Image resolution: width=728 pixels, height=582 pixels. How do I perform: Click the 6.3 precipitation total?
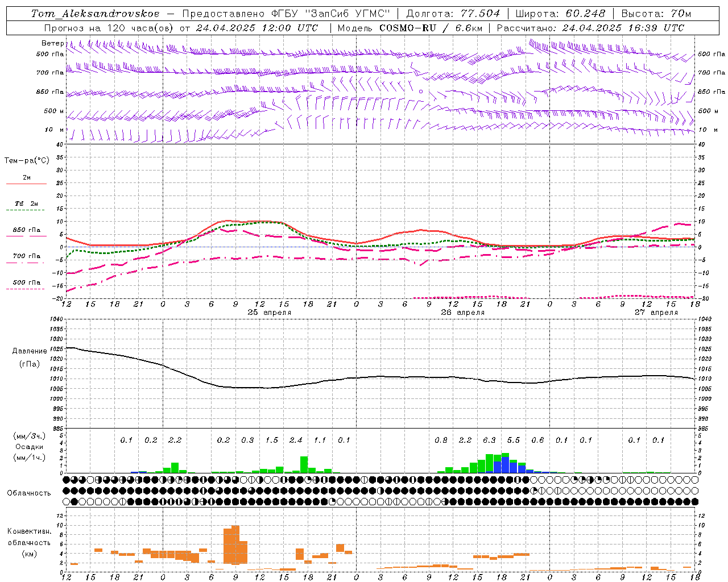coord(489,440)
